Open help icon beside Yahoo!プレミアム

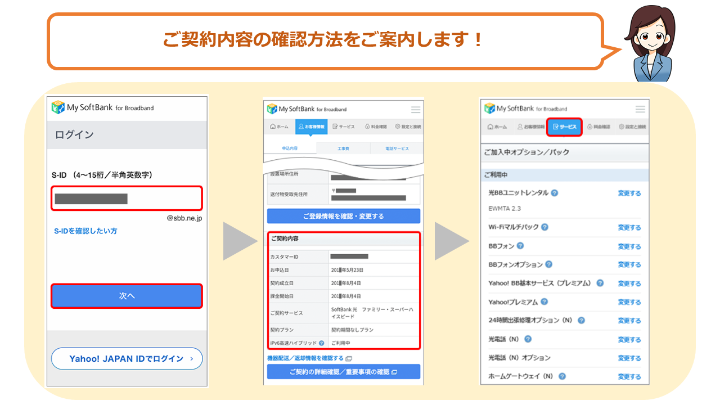[x=544, y=302]
